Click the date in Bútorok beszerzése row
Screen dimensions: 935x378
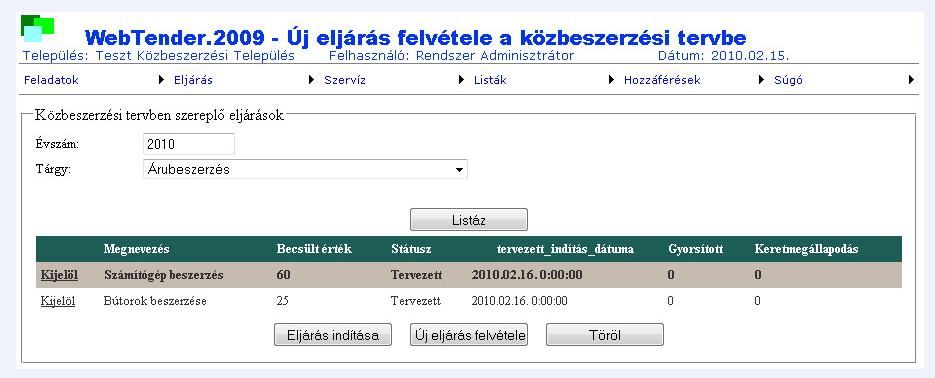pos(519,301)
